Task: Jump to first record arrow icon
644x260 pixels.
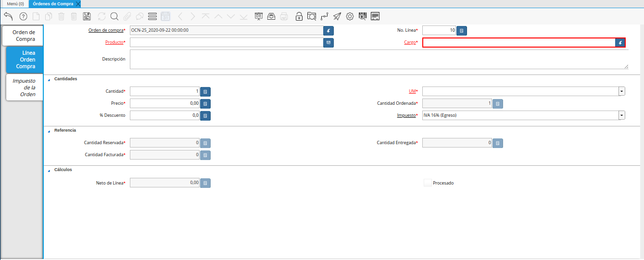Action: 206,16
